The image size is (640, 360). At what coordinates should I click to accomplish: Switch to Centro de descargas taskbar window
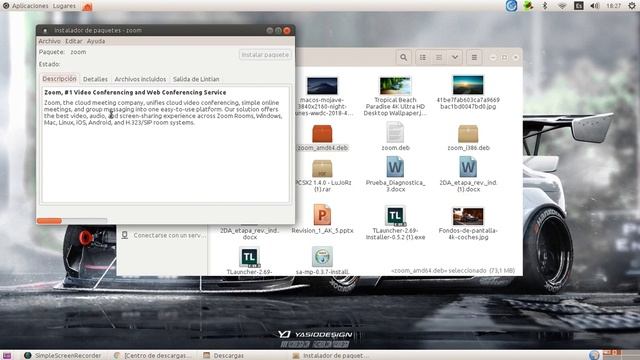tap(153, 356)
